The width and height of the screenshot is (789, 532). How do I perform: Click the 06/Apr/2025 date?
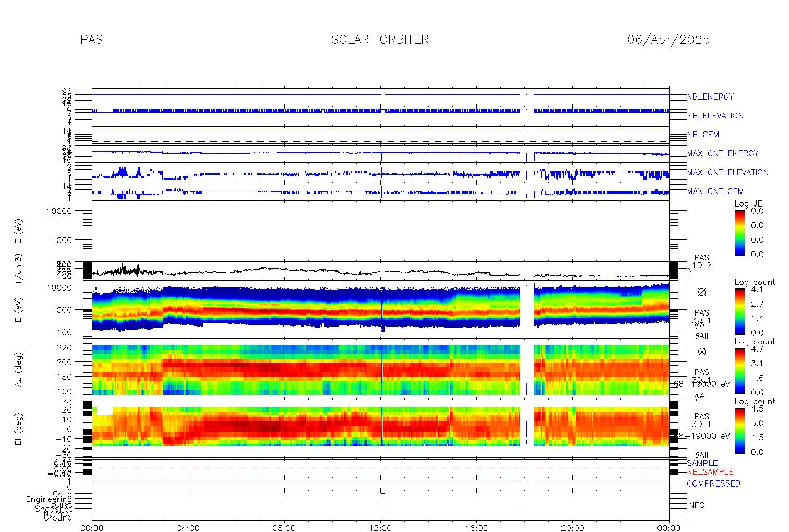[x=668, y=40]
